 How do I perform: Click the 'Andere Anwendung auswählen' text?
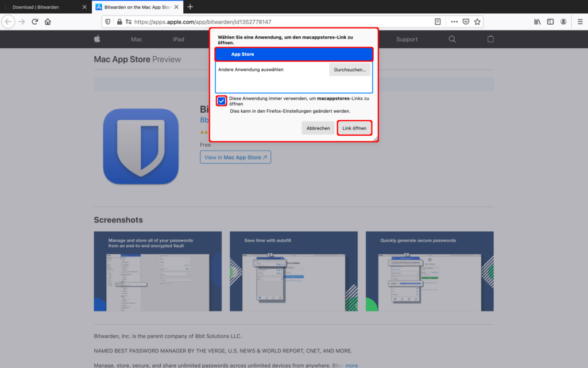251,70
